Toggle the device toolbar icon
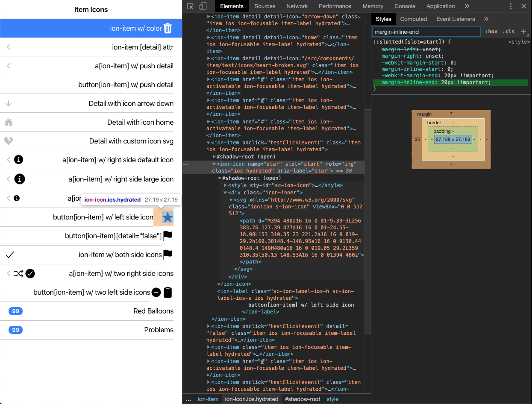 click(x=203, y=6)
